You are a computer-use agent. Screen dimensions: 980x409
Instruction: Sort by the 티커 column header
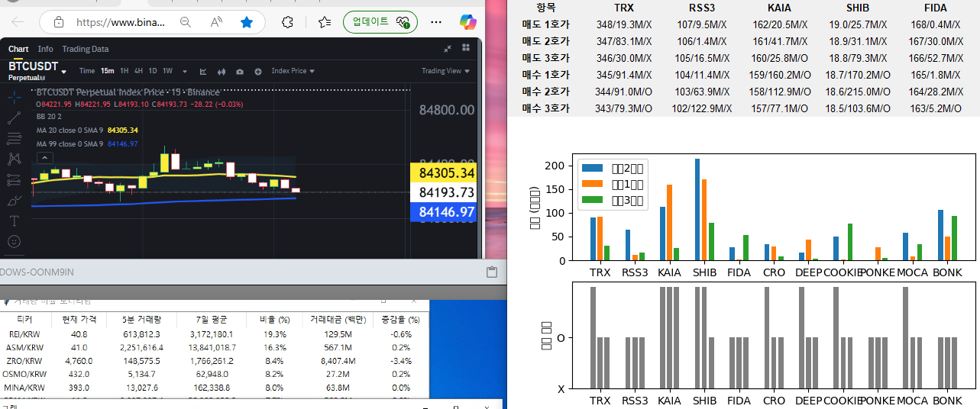tap(24, 320)
